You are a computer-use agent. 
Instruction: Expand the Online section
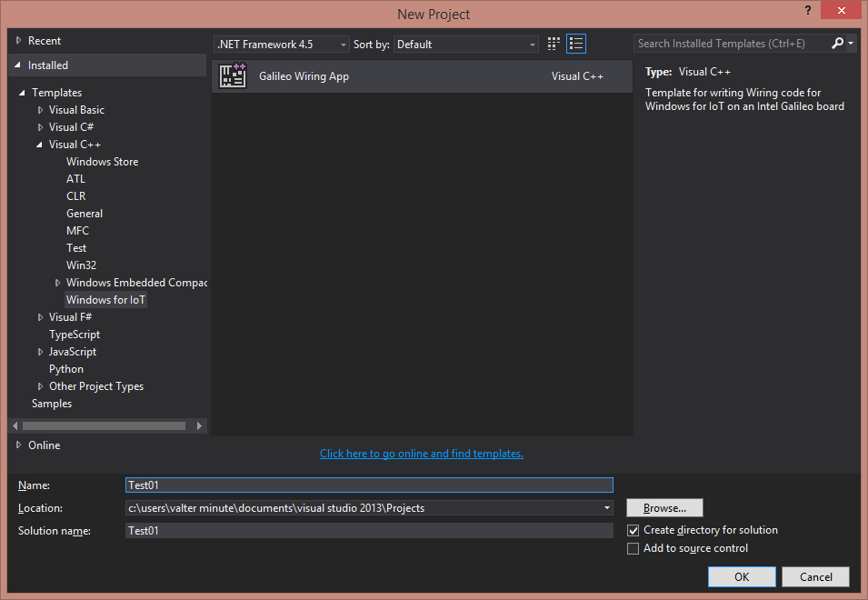coord(18,445)
